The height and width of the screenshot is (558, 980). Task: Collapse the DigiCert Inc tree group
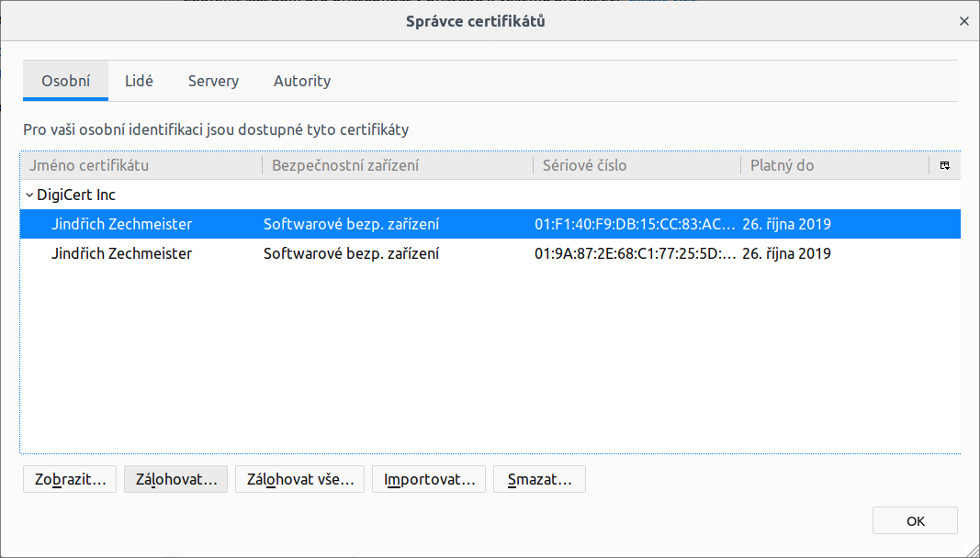(28, 195)
